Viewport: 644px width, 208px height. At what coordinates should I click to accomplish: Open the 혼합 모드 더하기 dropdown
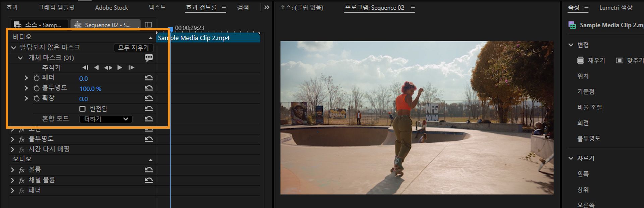click(106, 119)
